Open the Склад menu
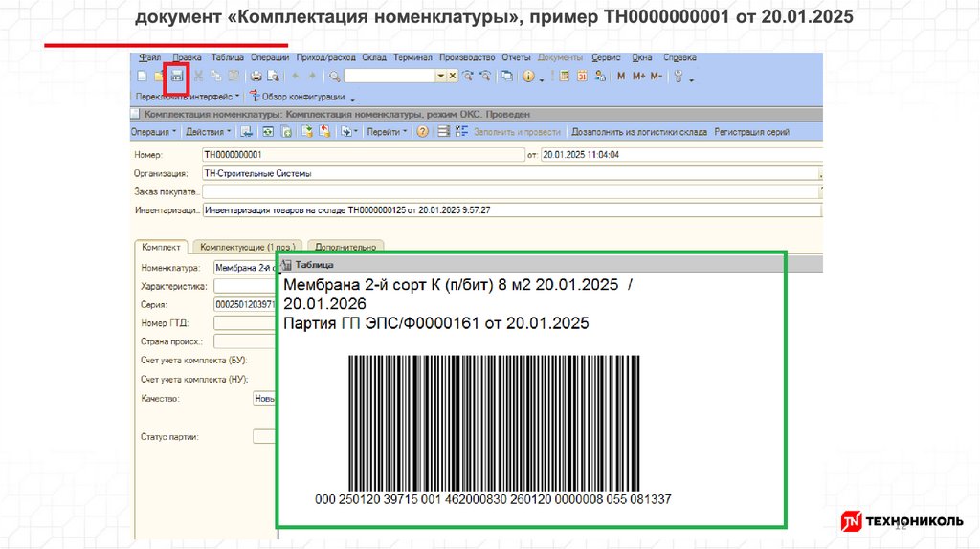 click(374, 57)
